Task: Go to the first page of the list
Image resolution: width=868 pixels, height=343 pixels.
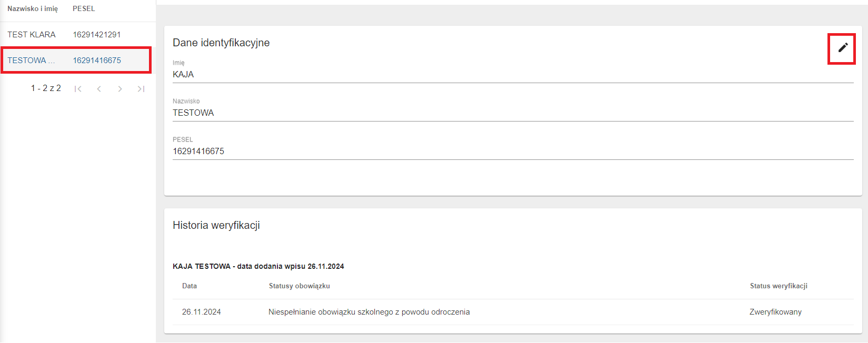Action: (x=78, y=89)
